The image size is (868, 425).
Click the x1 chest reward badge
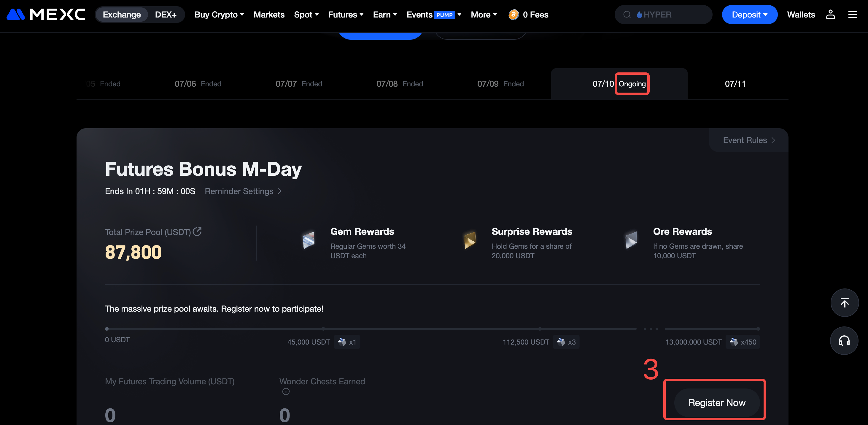coord(347,342)
